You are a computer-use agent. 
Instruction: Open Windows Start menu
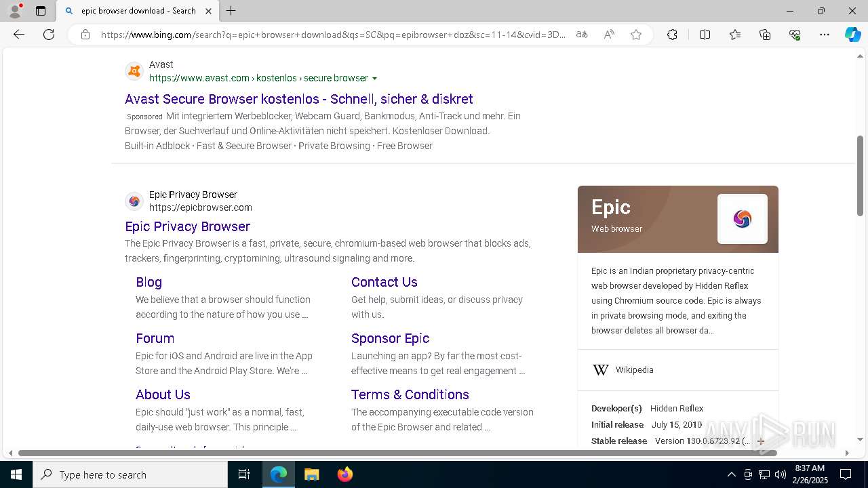point(16,474)
